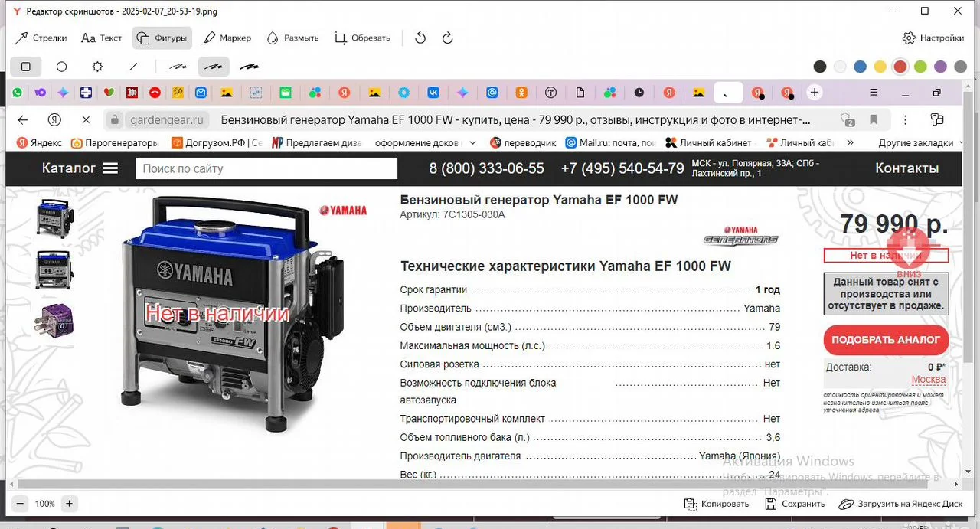Pick the white color swatch

[x=840, y=67]
